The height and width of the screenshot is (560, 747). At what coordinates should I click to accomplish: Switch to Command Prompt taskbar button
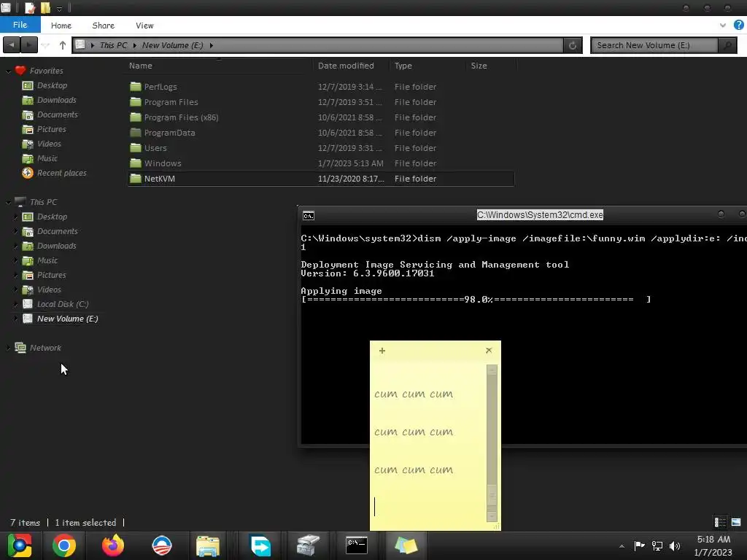click(356, 545)
